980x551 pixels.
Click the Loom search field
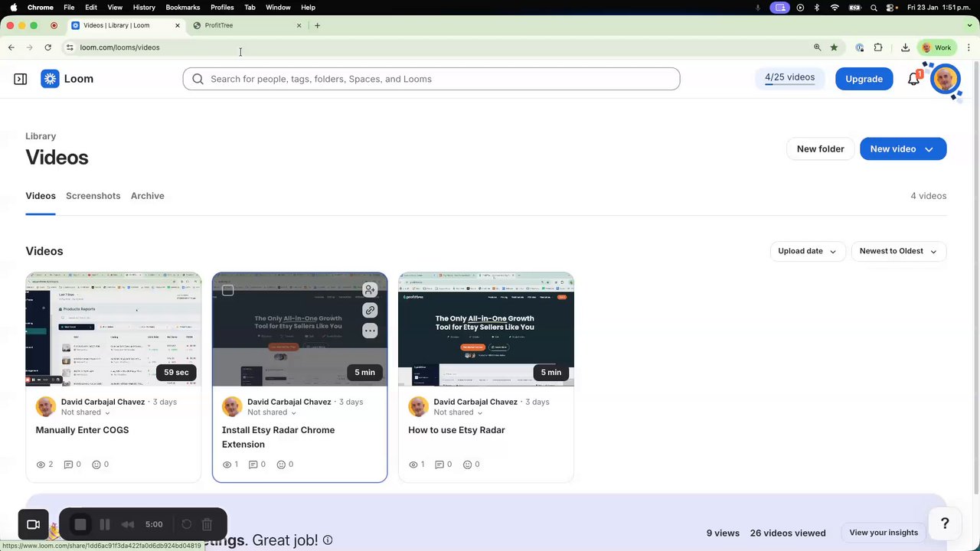[431, 79]
